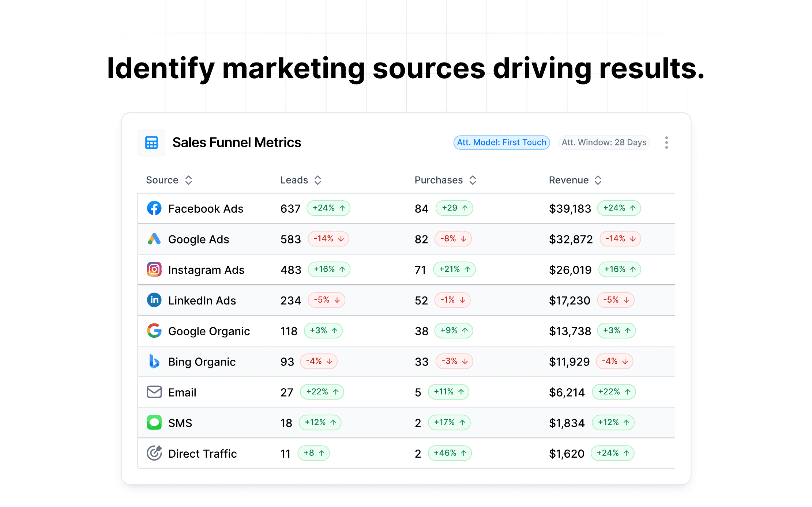Open the three-dot options menu
812x507 pixels.
point(666,143)
